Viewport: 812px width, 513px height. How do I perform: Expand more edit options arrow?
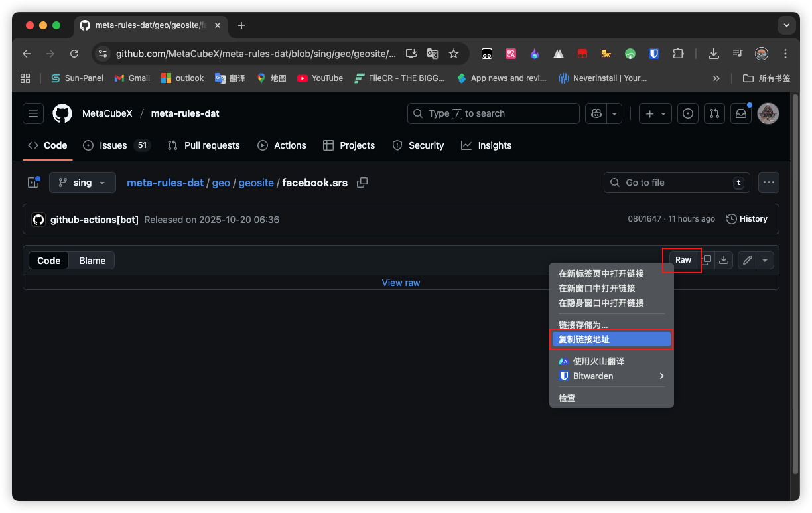(x=765, y=260)
